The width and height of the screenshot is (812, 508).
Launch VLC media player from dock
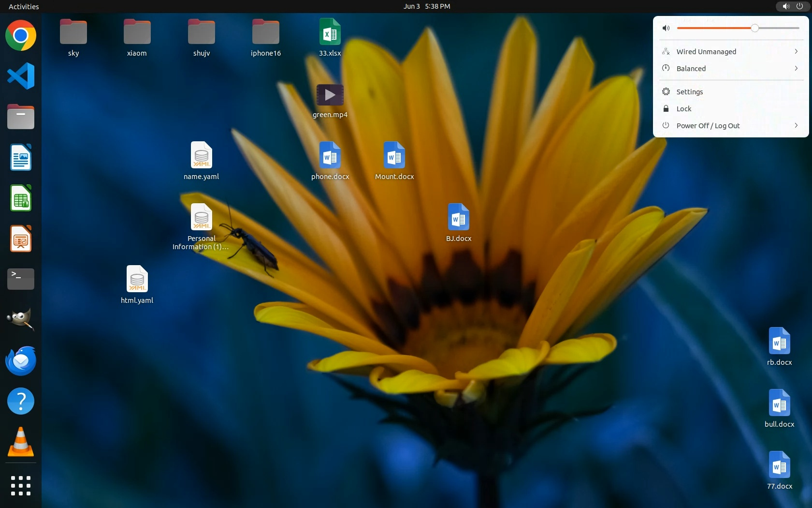(x=21, y=442)
